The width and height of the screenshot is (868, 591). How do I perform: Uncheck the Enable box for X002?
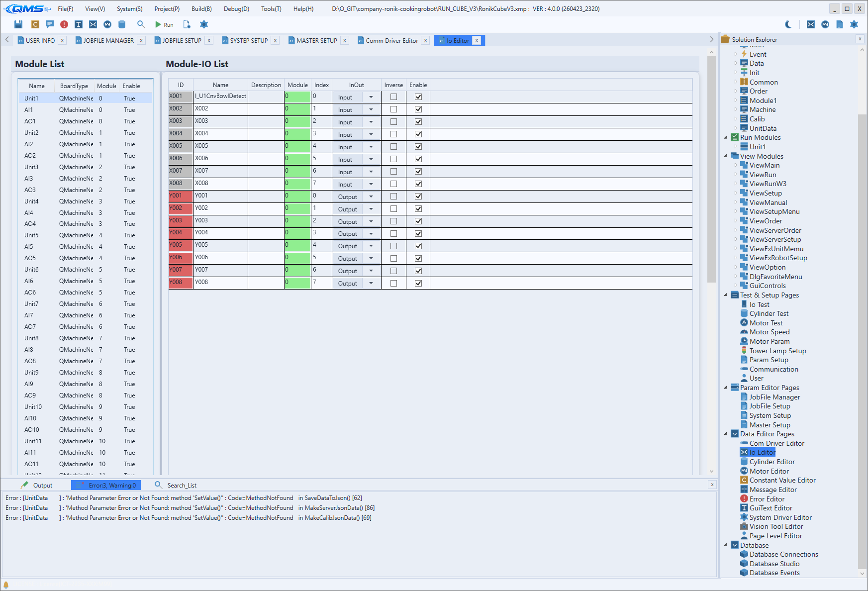coord(418,109)
